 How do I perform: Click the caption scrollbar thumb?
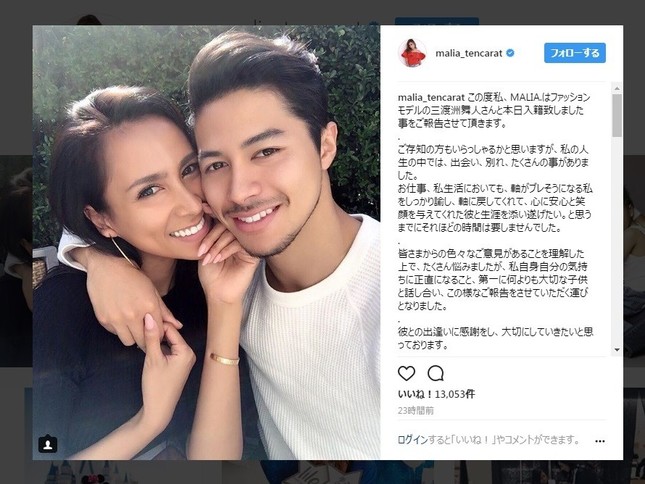[617, 116]
